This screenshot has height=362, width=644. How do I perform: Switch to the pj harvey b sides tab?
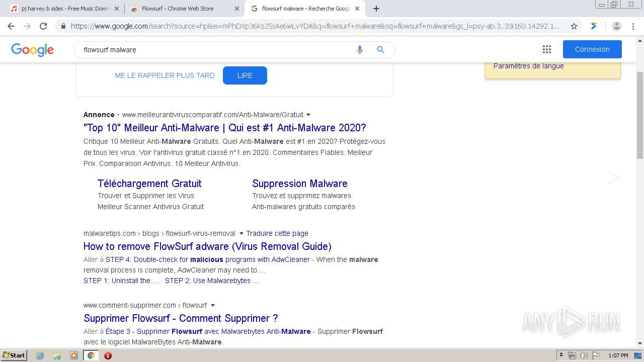63,9
